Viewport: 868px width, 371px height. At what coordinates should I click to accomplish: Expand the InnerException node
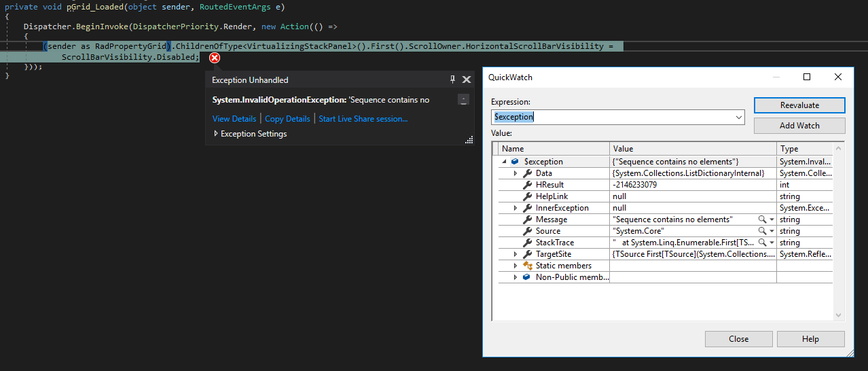point(516,208)
